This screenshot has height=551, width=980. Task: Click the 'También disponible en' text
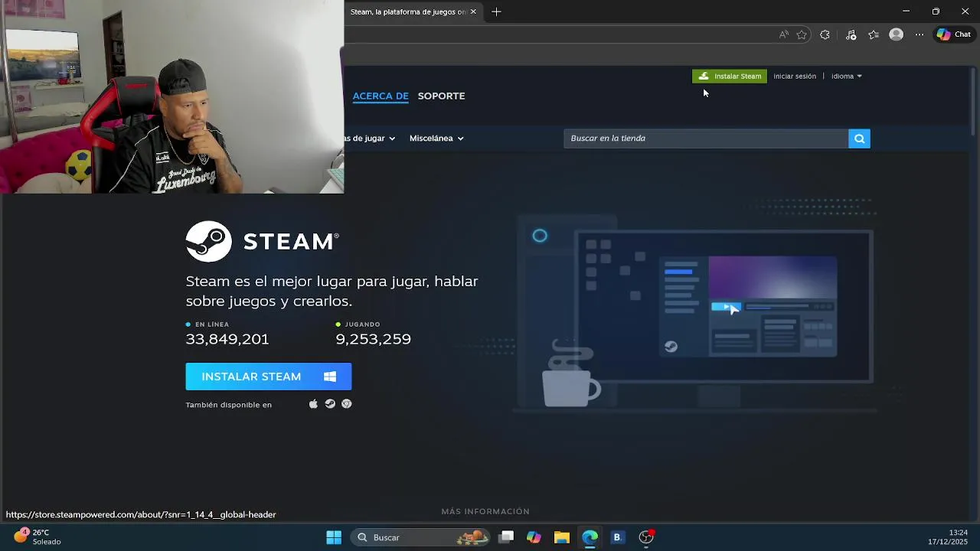coord(228,405)
